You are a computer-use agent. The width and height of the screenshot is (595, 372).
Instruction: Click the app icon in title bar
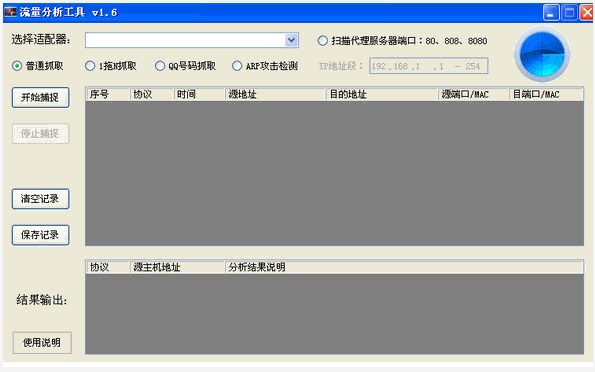(x=10, y=12)
